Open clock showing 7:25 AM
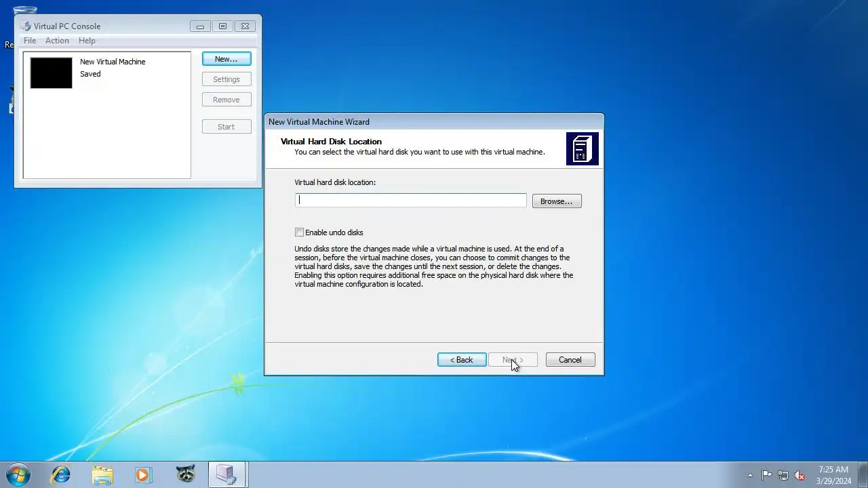 (833, 475)
